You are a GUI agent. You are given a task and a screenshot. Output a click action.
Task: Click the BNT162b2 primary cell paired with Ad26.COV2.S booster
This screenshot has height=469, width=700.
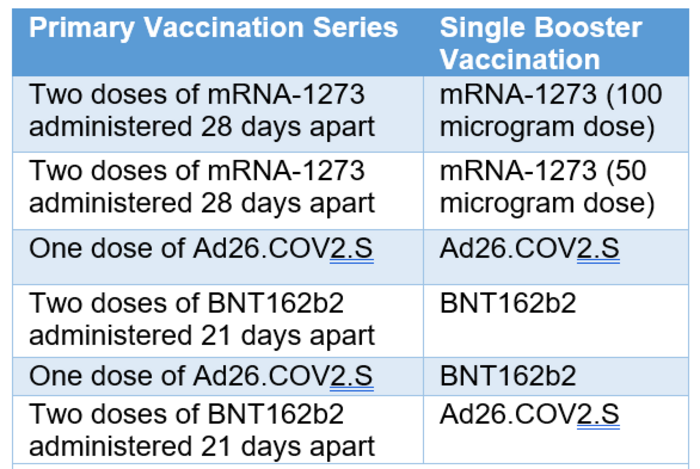tap(202, 429)
